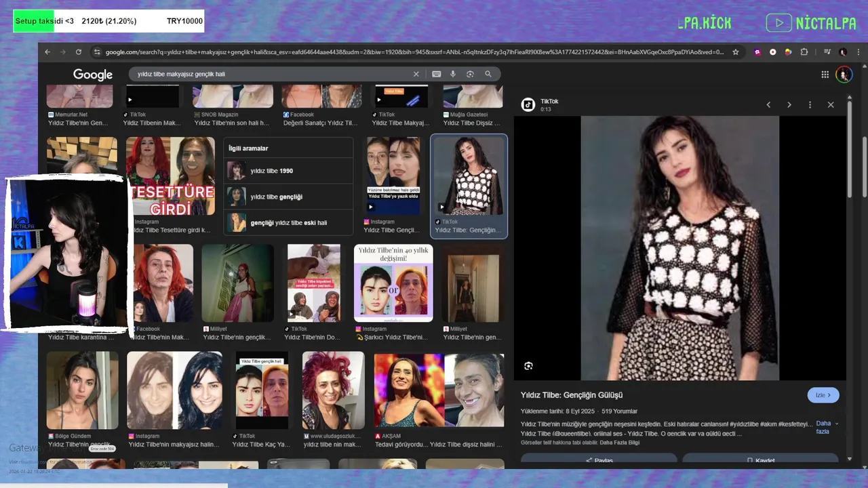868x488 pixels.
Task: Click Muğla Gazetesi source label
Action: (x=469, y=115)
